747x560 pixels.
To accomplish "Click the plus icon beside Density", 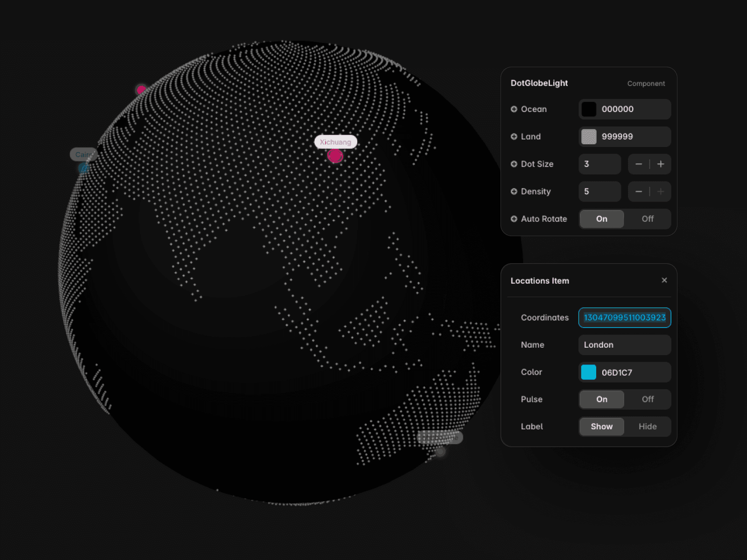I will (514, 191).
